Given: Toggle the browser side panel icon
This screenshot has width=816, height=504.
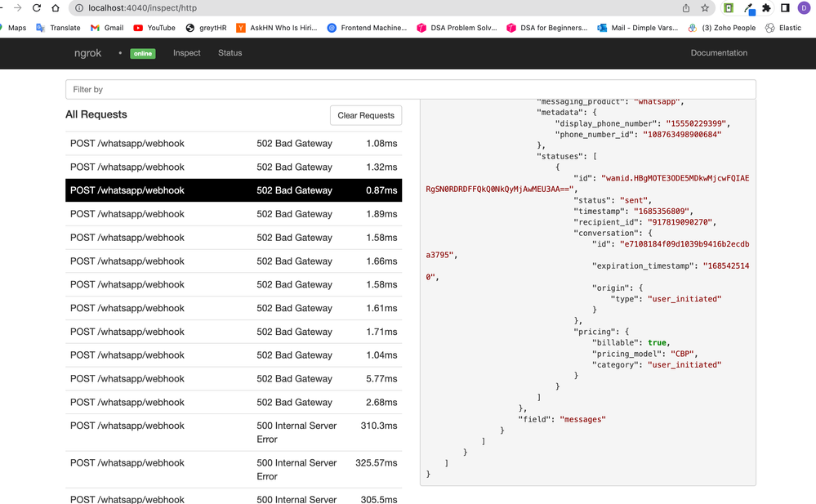Looking at the screenshot, I should [785, 8].
